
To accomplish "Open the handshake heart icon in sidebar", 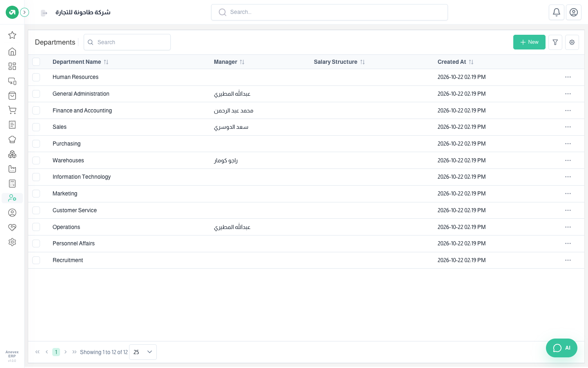I will coord(12,227).
